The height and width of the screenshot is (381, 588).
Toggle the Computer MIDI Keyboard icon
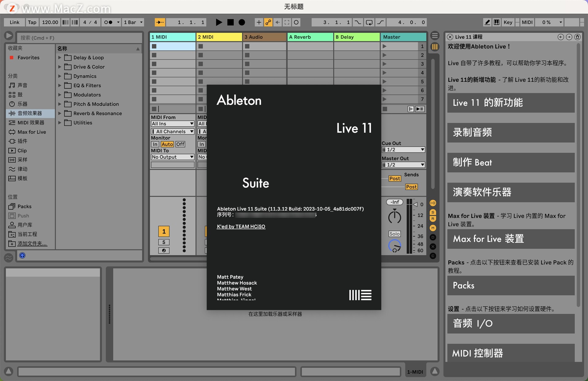tap(497, 22)
